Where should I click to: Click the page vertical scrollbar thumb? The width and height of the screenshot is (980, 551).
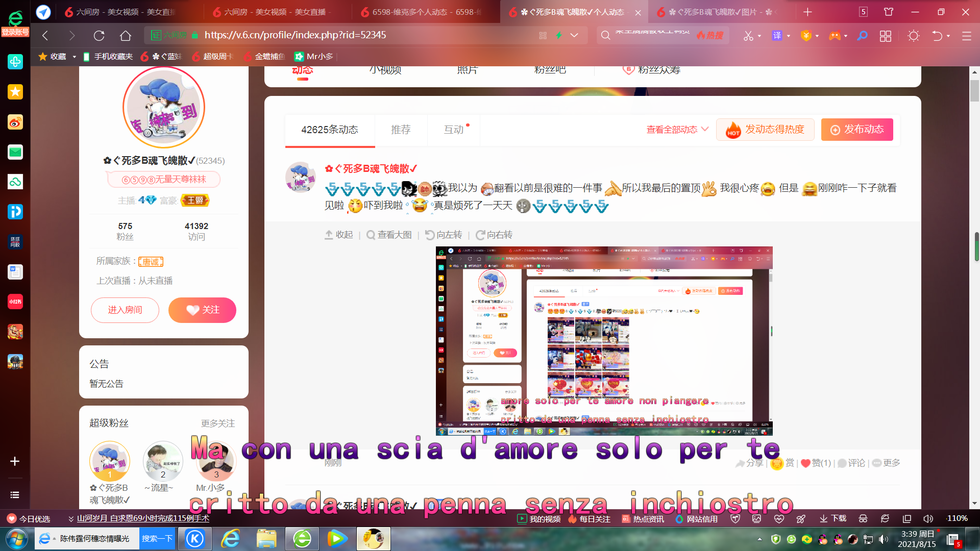pos(975,91)
